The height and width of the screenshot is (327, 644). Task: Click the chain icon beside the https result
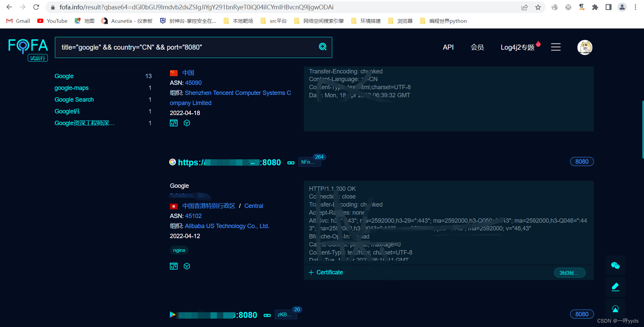tap(291, 163)
